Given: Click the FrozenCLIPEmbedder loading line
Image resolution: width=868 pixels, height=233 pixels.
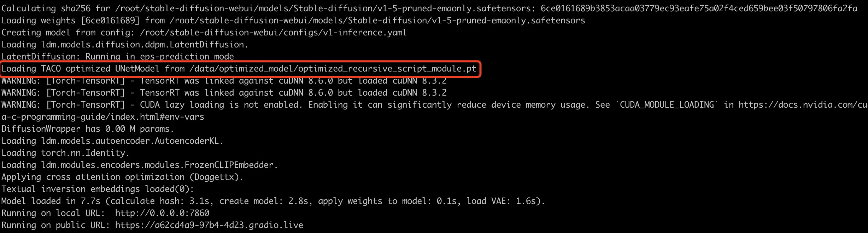Looking at the screenshot, I should click(140, 165).
